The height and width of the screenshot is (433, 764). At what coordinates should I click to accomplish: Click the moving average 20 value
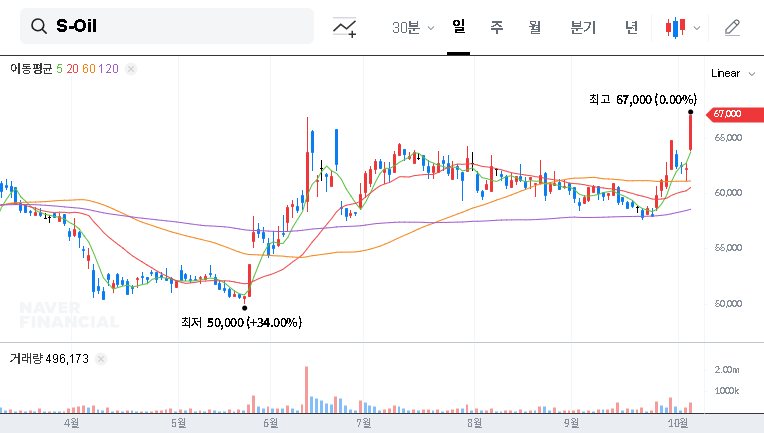(x=73, y=69)
